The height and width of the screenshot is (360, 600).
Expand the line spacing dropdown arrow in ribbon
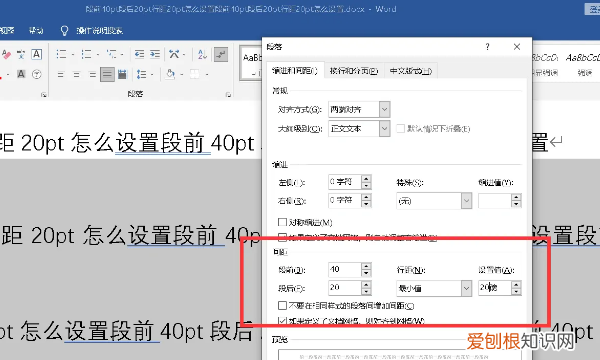[x=152, y=75]
